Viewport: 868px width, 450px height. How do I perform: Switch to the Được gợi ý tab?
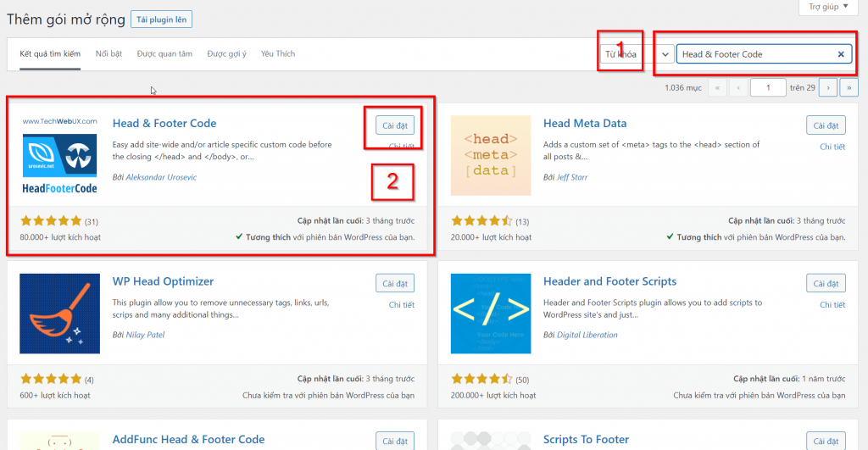click(226, 53)
